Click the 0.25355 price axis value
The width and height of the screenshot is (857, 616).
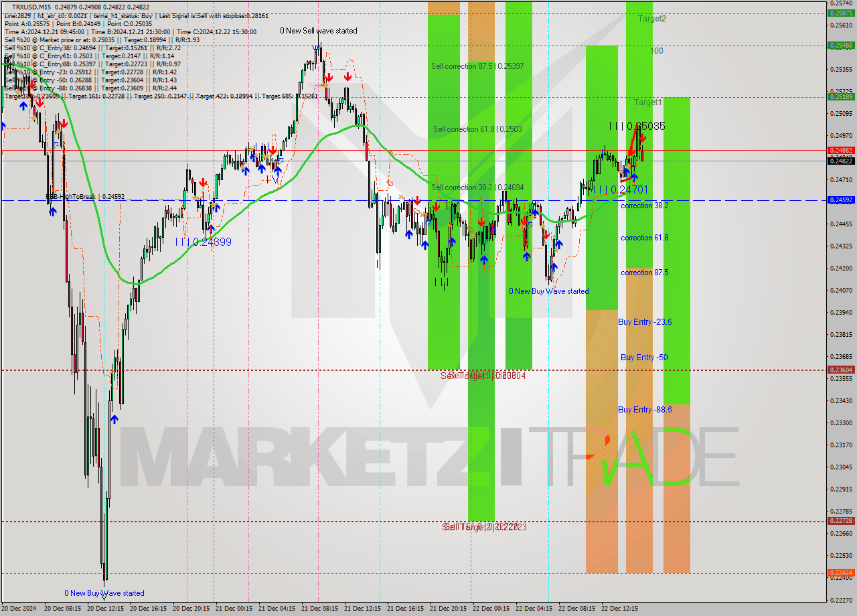(x=841, y=69)
